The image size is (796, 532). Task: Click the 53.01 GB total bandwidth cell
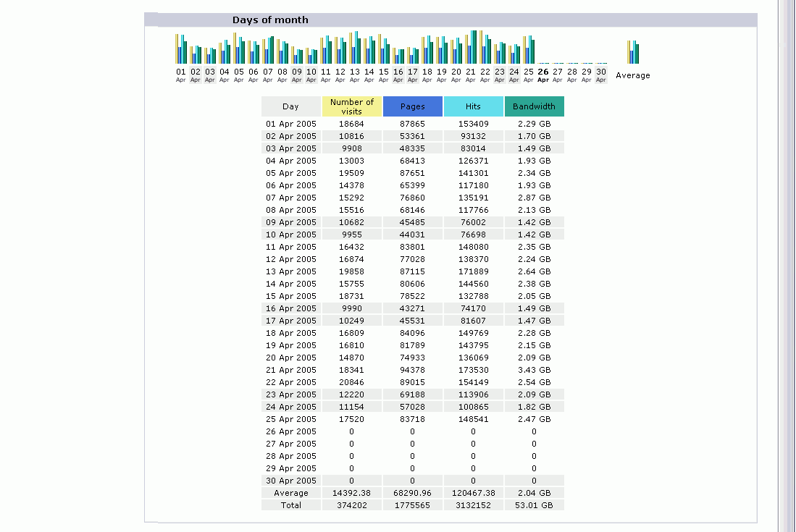click(534, 505)
